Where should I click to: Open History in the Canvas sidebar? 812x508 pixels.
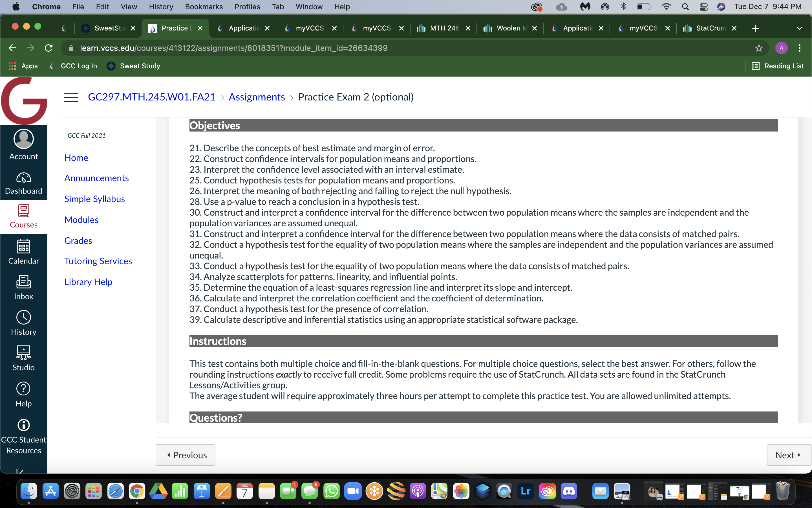(23, 323)
